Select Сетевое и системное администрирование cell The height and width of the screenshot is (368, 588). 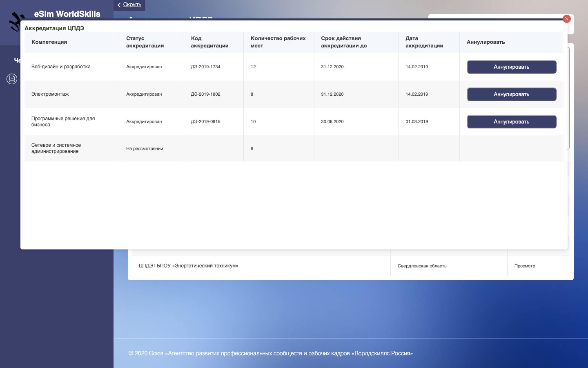tap(72, 148)
